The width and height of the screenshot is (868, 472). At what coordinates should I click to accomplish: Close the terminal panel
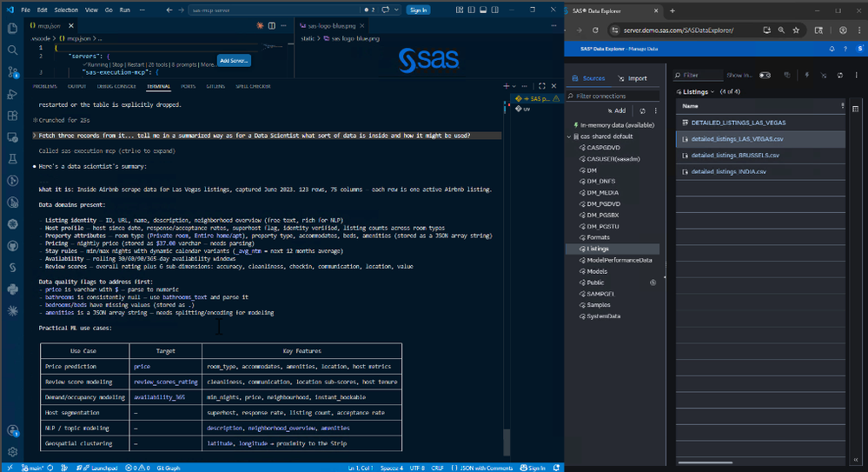click(x=553, y=86)
